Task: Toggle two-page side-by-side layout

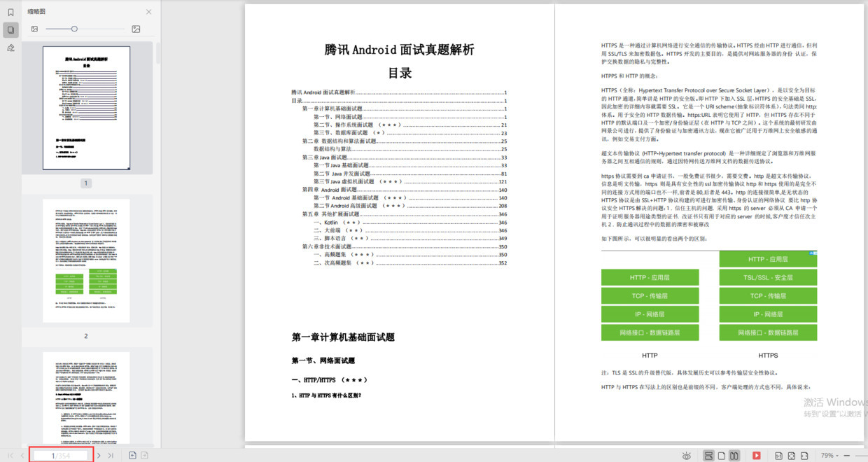Action: pos(734,456)
